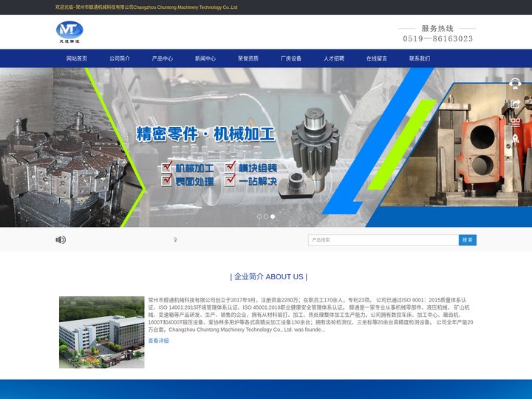The height and width of the screenshot is (399, 532).
Task: Open the 查看详细 link
Action: [x=158, y=341]
